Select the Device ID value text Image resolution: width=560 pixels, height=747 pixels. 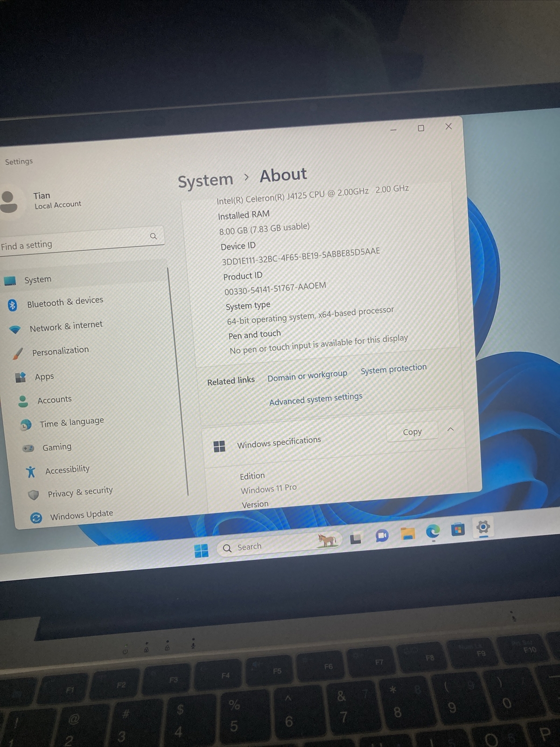click(301, 256)
